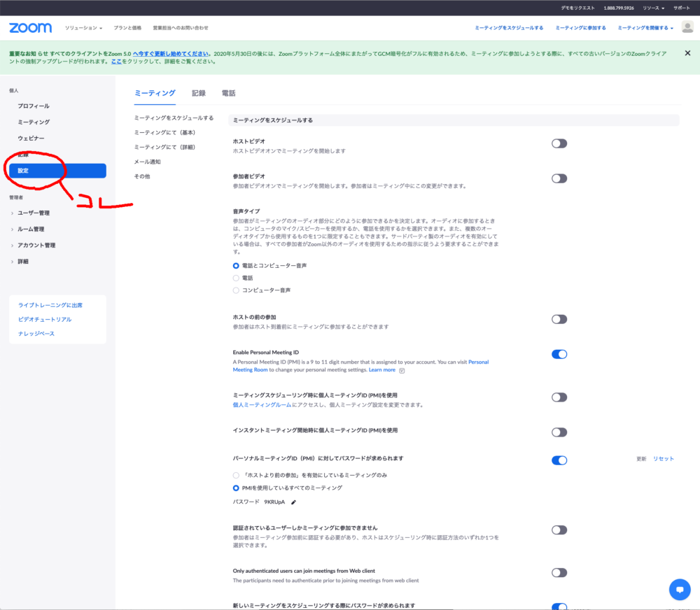Toggle 認証されているユーザーしか参加できません switch

559,530
